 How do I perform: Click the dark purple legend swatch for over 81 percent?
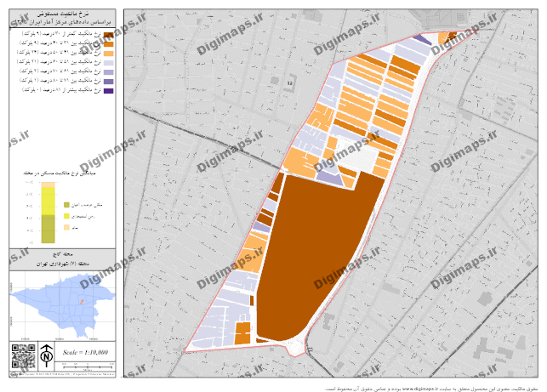109,91
